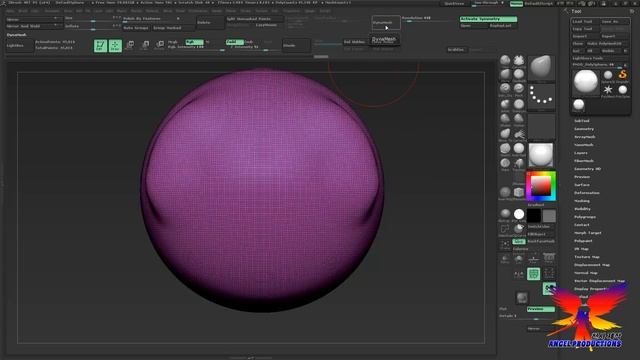The width and height of the screenshot is (640, 360).
Task: Select the orange SimpleBrush S icon
Action: [x=622, y=75]
